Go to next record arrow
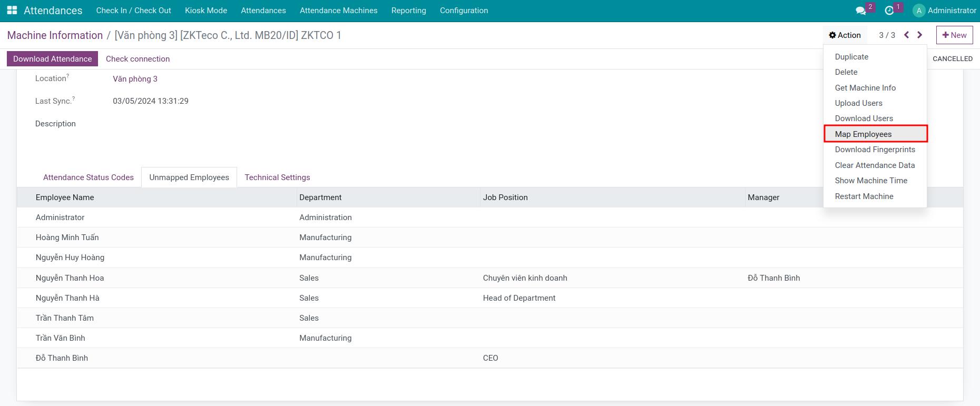 tap(920, 35)
